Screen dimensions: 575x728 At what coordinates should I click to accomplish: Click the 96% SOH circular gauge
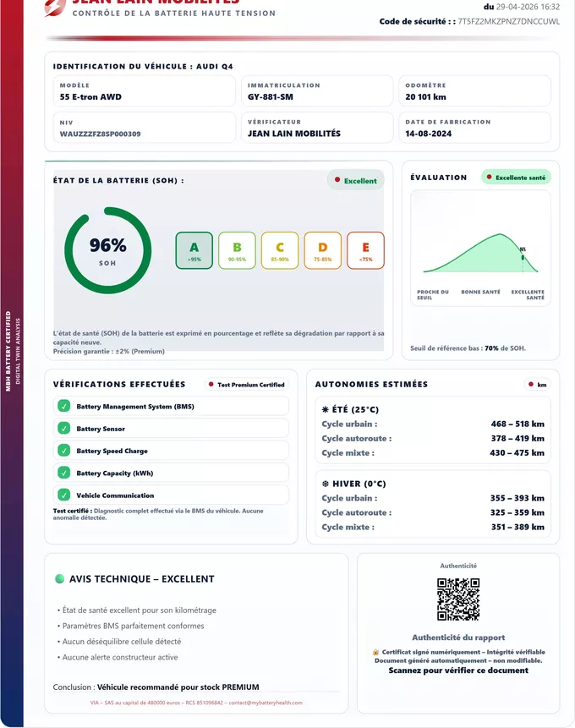[107, 251]
